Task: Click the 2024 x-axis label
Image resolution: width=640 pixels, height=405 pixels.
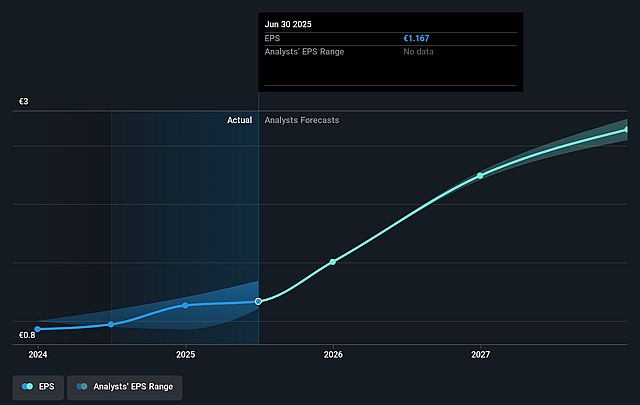Action: pos(38,355)
